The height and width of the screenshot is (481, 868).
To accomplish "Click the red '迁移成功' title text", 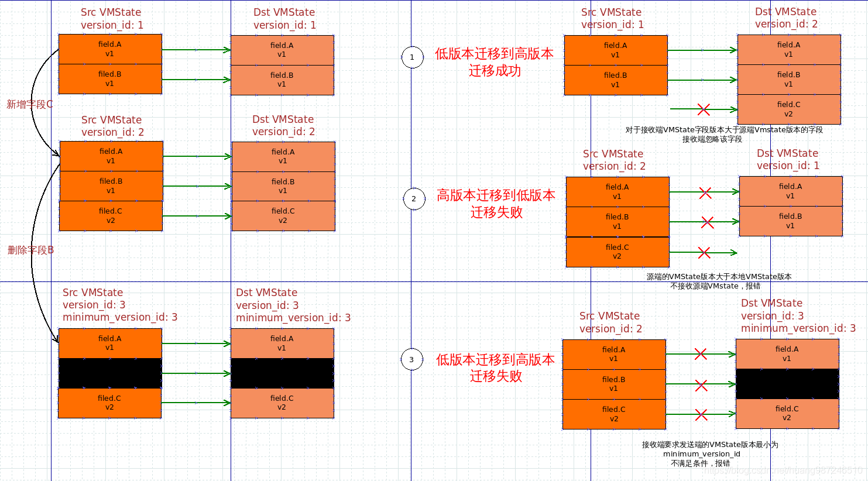I will [x=495, y=71].
